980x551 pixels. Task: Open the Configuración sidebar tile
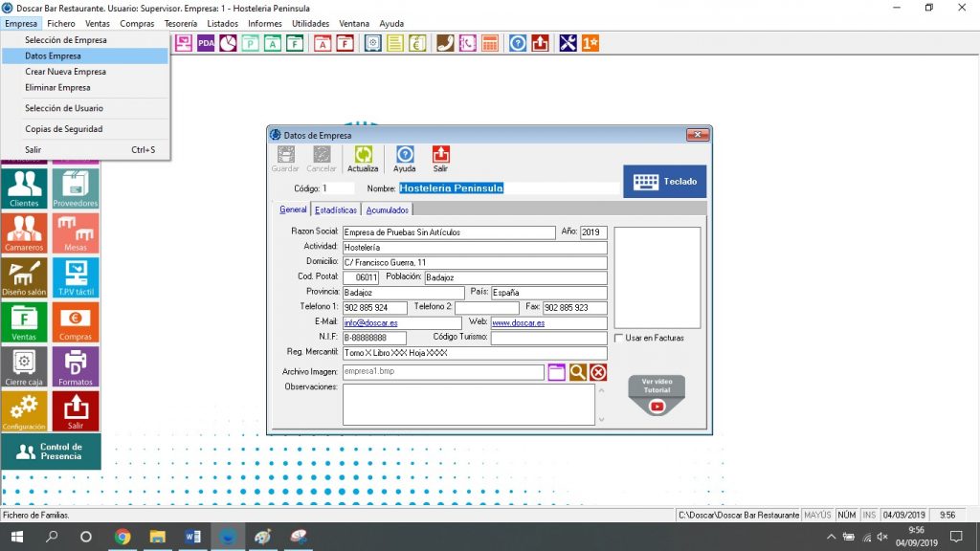[x=24, y=411]
